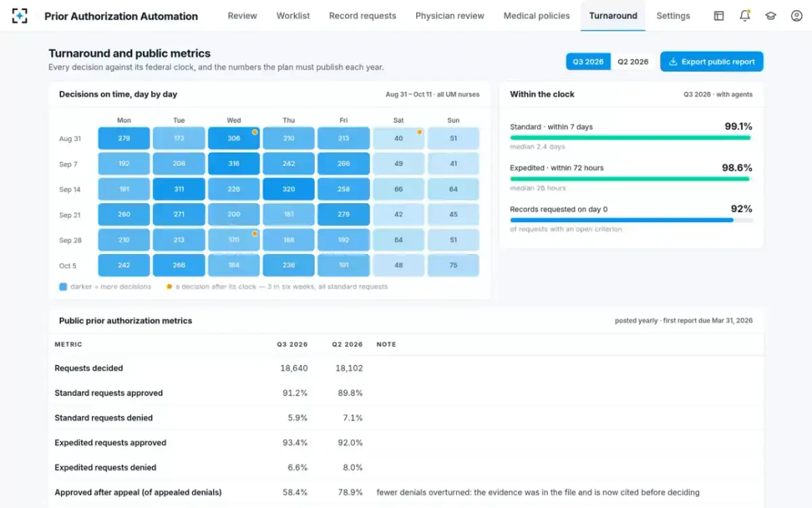The image size is (812, 508).
Task: Select the heatmap cell showing 316
Action: point(233,163)
